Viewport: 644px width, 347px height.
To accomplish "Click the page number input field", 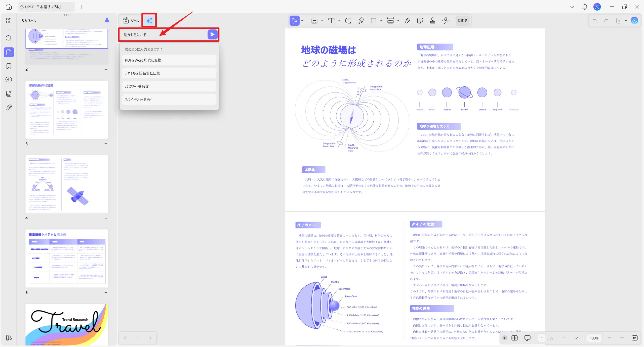I will tap(541, 338).
